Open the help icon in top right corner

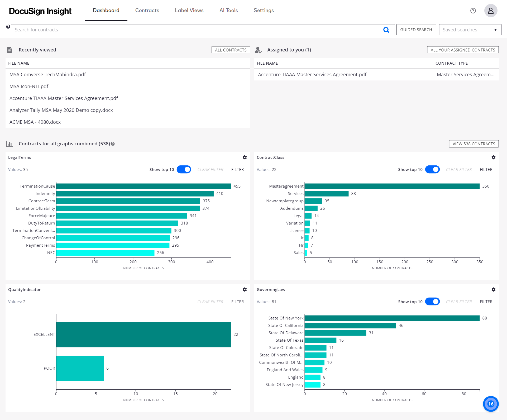(473, 11)
